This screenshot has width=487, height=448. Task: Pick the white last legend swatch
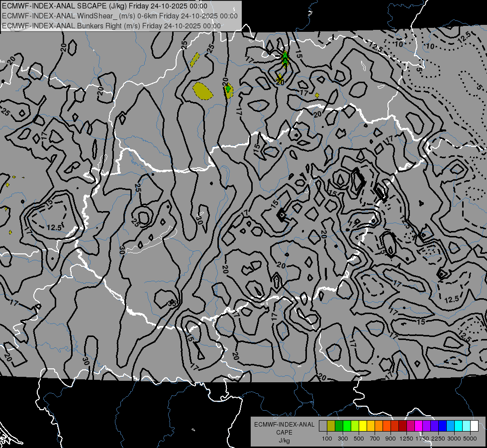(474, 426)
